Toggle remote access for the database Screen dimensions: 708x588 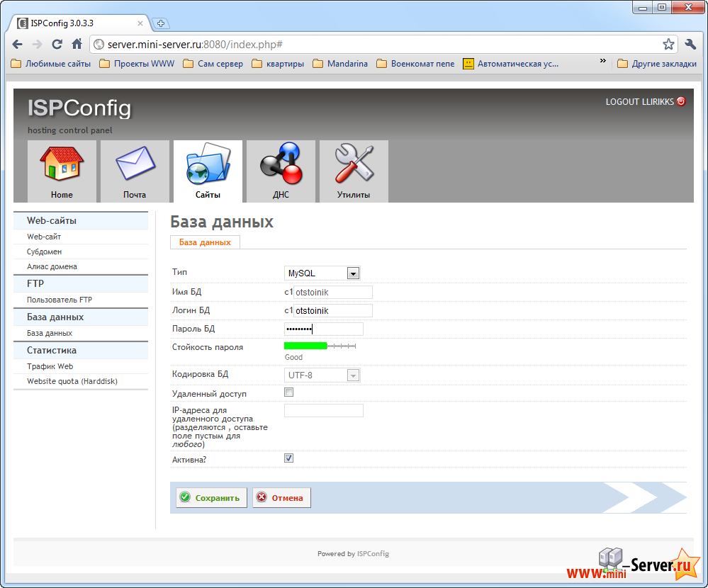click(288, 391)
